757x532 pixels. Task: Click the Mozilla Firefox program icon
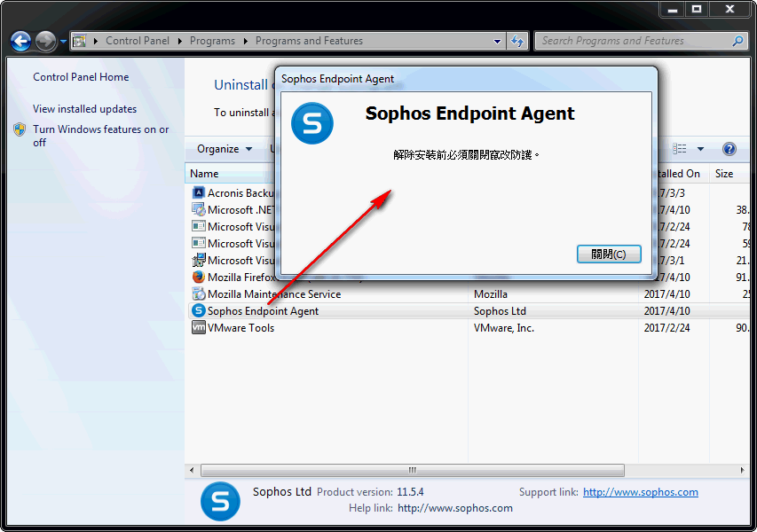coord(199,277)
